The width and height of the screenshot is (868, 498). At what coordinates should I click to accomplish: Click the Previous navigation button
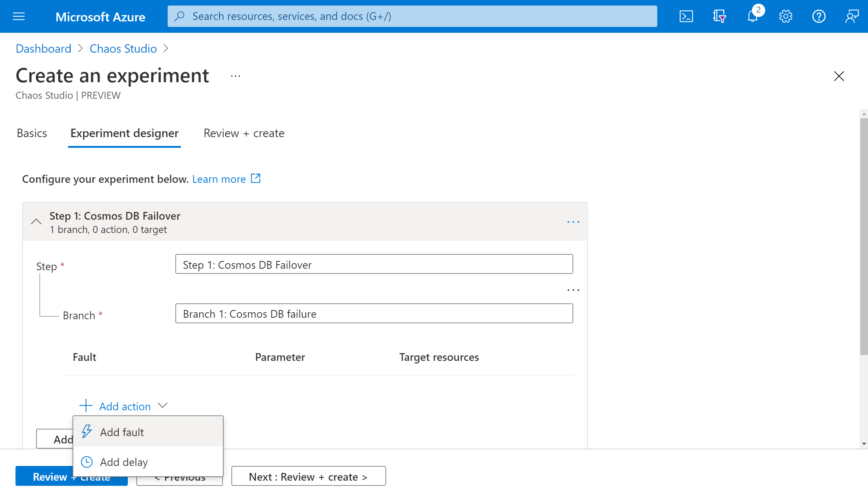pyautogui.click(x=180, y=476)
